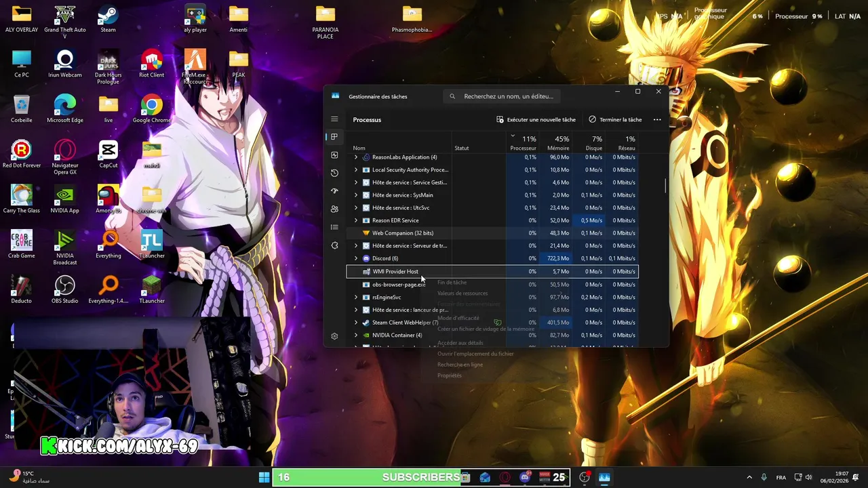Choose Accéder aux détails in context menu
Screen dimensions: 868x488
(460, 343)
